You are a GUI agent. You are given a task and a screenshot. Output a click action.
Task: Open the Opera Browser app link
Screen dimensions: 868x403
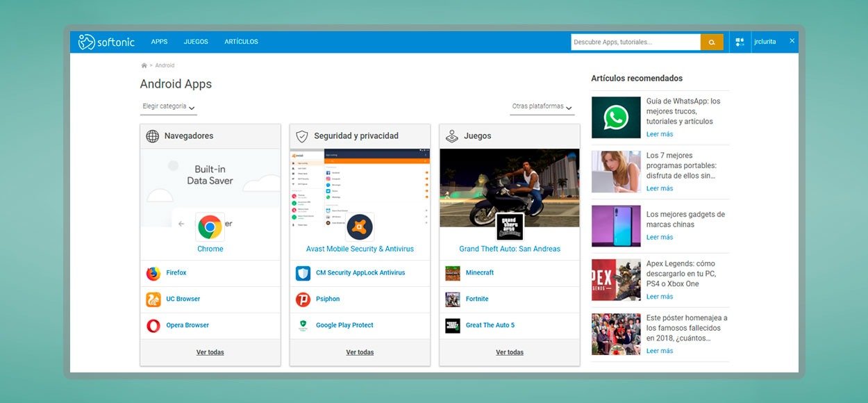tap(187, 326)
